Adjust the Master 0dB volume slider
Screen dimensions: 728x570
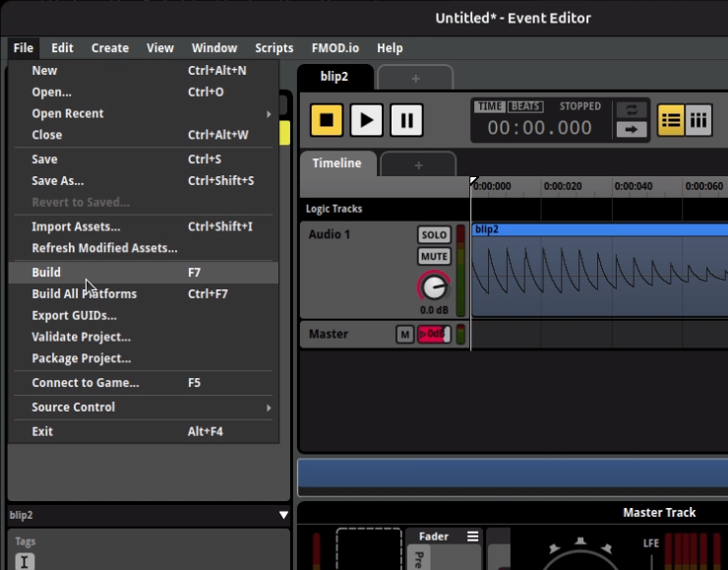pos(434,334)
